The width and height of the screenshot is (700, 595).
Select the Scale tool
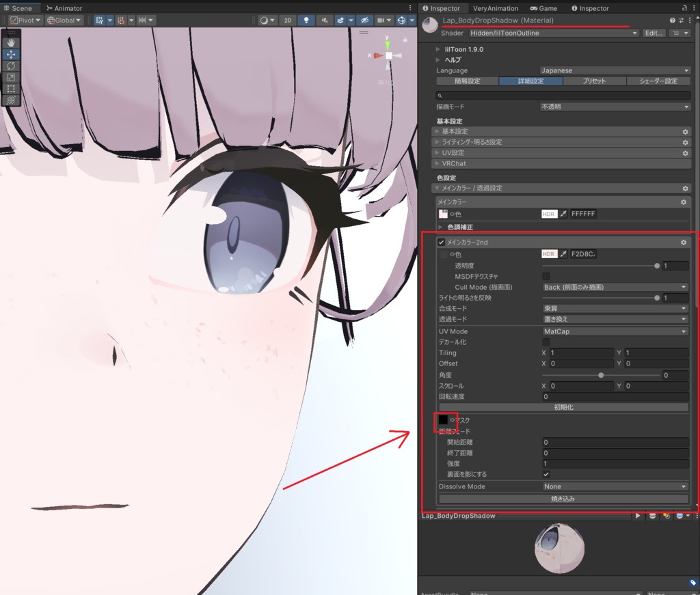pyautogui.click(x=11, y=78)
